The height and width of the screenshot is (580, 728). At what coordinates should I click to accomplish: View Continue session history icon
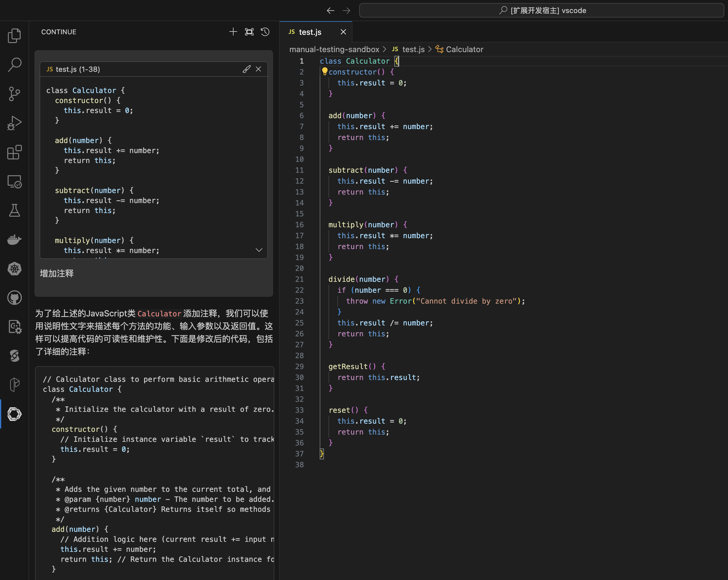pos(265,32)
